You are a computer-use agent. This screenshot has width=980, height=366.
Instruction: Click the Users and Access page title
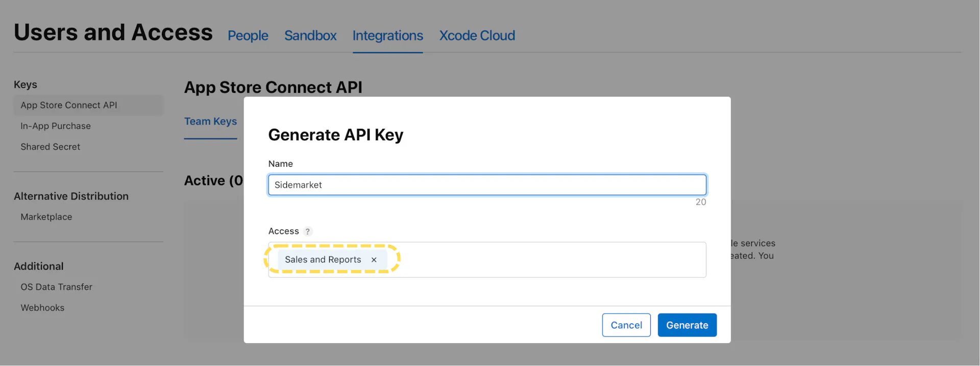click(113, 33)
